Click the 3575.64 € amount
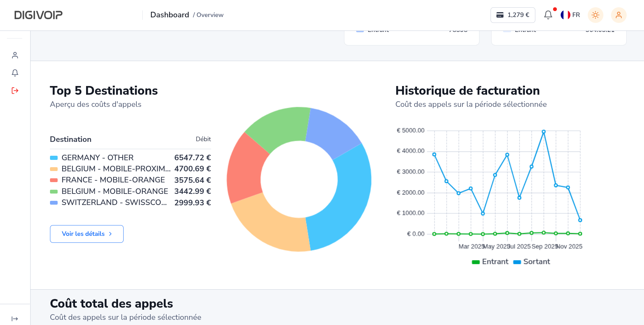 193,180
